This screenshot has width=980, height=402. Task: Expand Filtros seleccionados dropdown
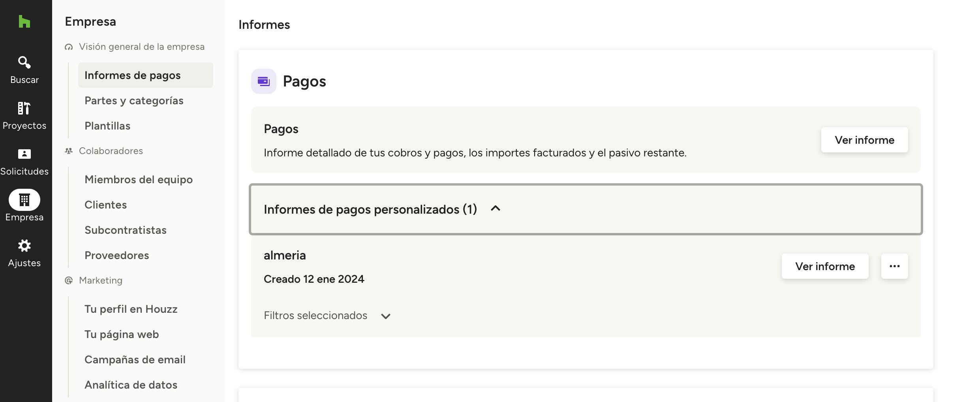tap(385, 316)
